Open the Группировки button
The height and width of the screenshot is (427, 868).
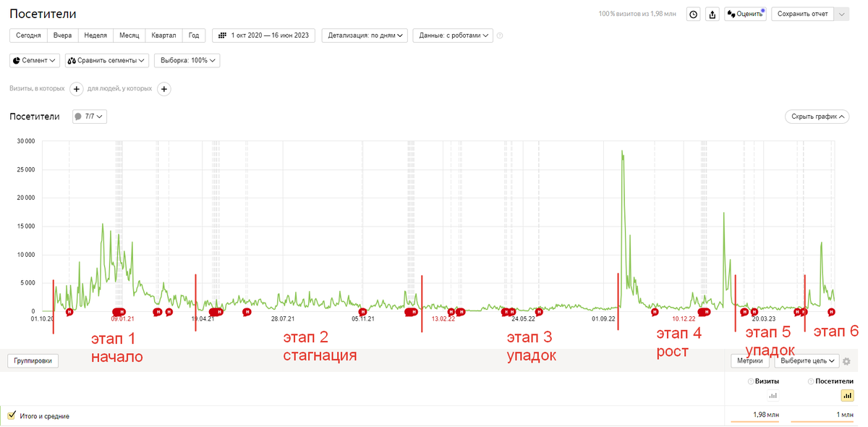(x=33, y=360)
